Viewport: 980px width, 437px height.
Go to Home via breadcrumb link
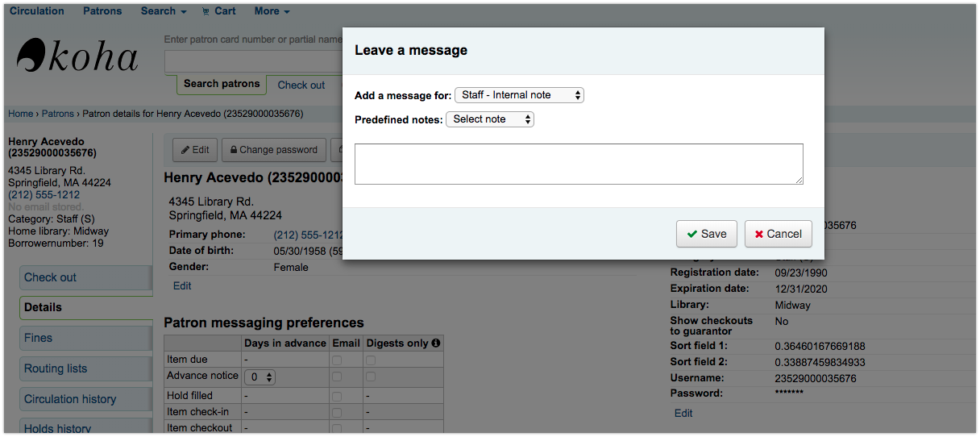click(21, 114)
